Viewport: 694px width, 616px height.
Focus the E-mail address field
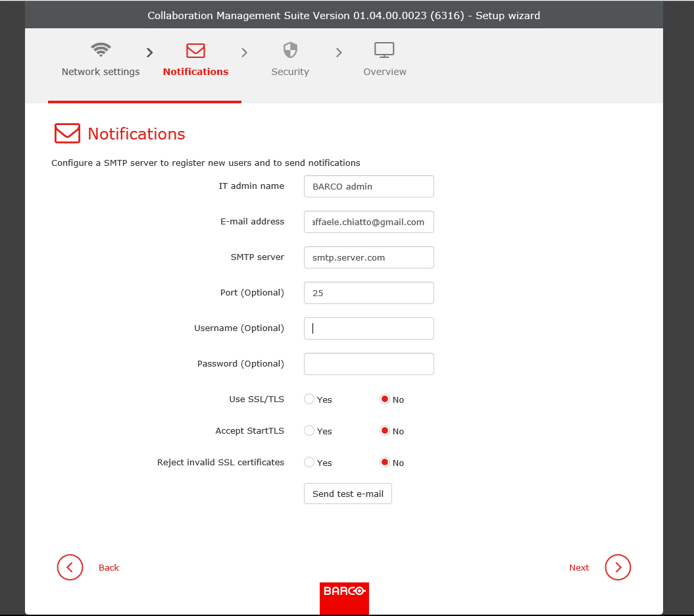pyautogui.click(x=368, y=222)
